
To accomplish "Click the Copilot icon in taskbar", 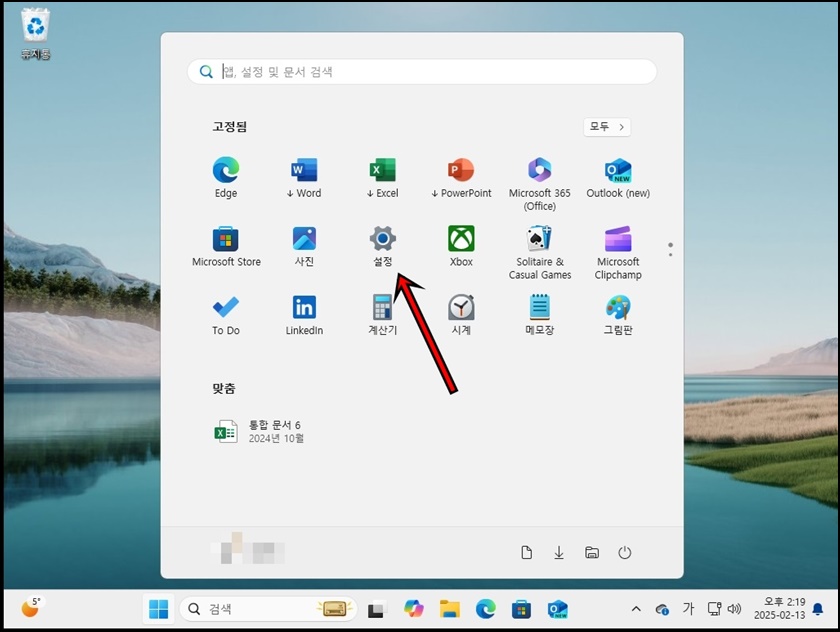I will point(414,609).
